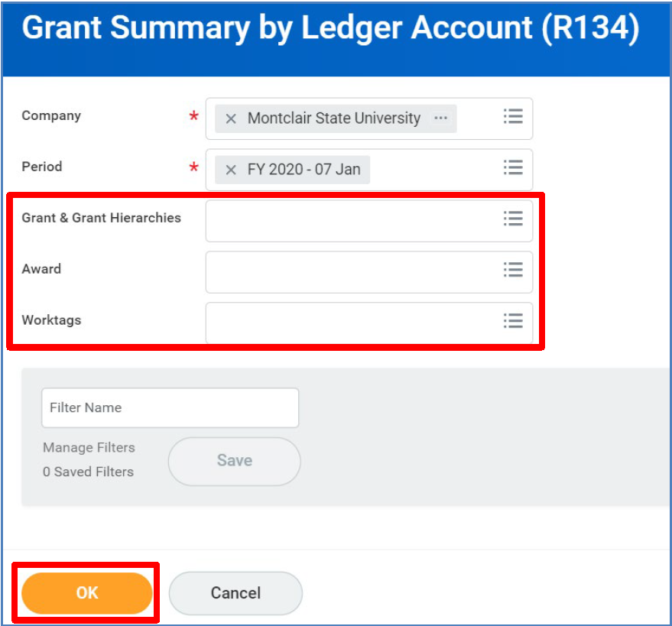672x626 pixels.
Task: Open the Worktags prompt
Action: point(512,321)
